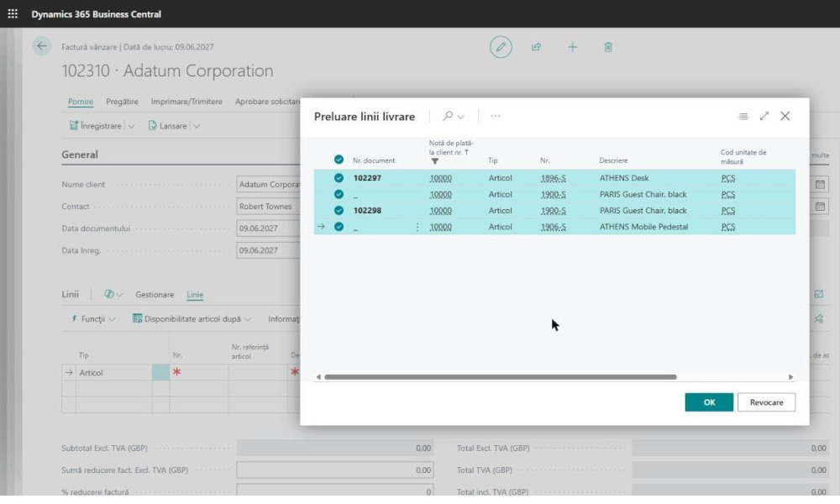Open document 102297 link

pos(368,178)
